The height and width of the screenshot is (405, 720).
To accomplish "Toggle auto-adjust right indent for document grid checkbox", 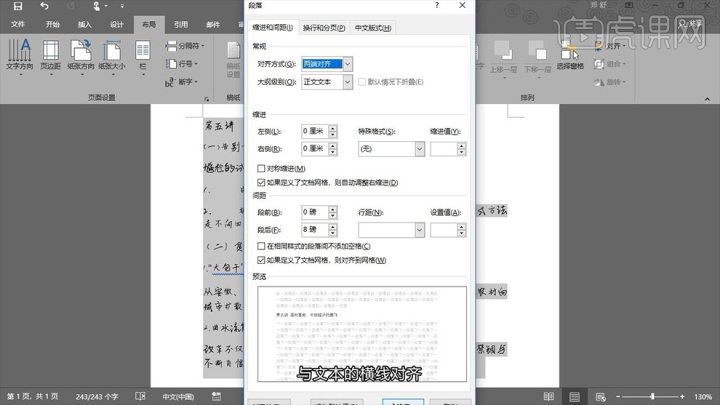I will point(261,183).
